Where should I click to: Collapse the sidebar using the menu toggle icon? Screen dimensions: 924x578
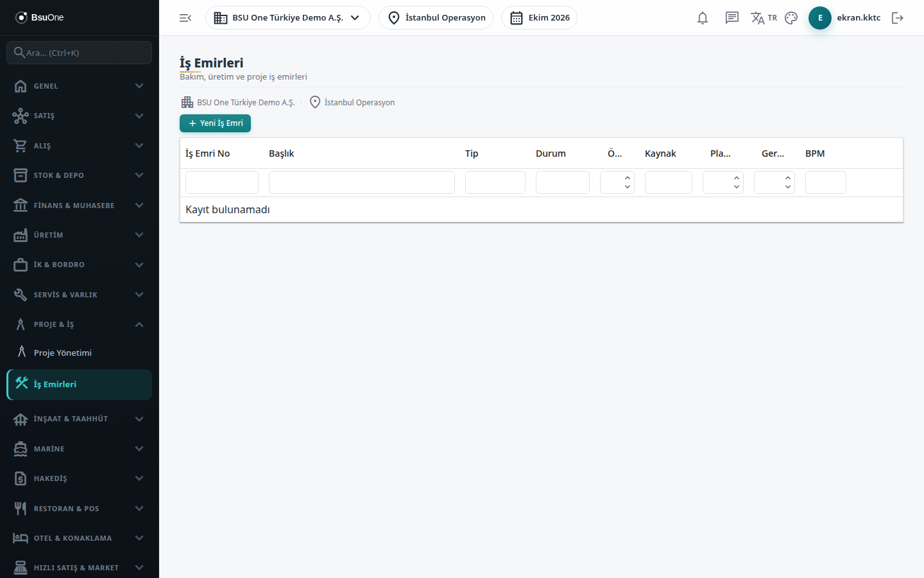click(x=185, y=18)
